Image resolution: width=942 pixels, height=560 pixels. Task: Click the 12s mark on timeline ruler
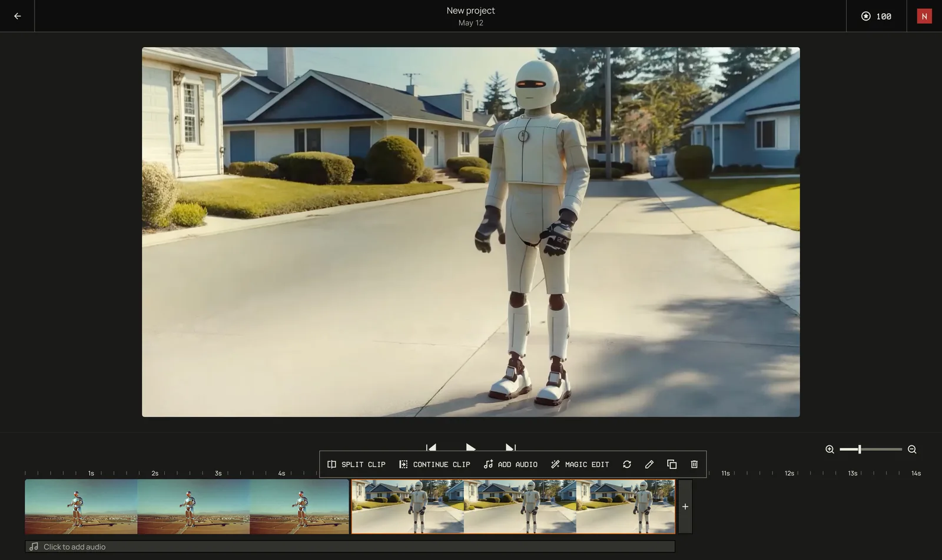(790, 473)
